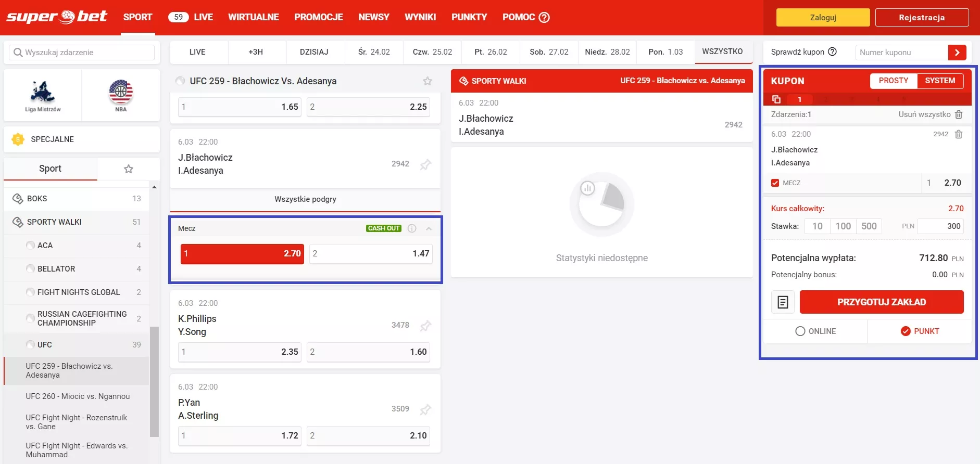The width and height of the screenshot is (980, 464).
Task: Toggle the UFC 259 header circle
Action: pos(181,81)
